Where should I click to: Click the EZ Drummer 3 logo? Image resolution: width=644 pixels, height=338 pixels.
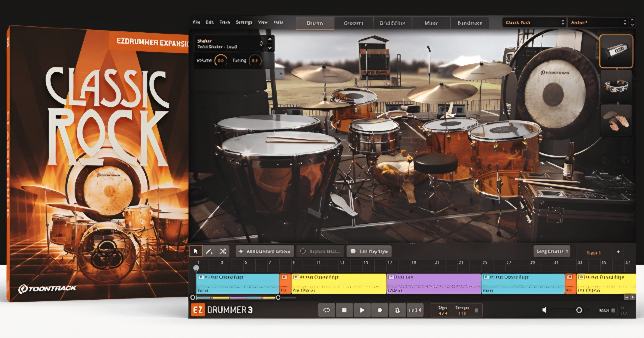pyautogui.click(x=222, y=310)
